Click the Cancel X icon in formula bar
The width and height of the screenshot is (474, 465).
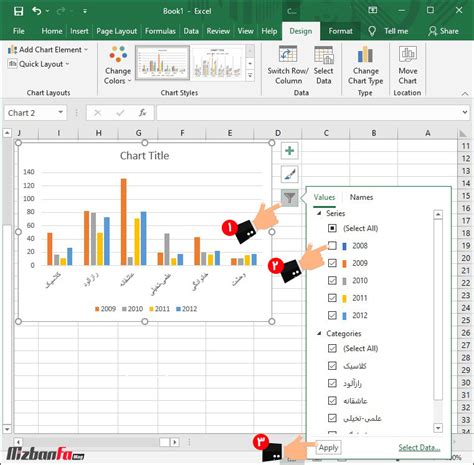(x=97, y=113)
